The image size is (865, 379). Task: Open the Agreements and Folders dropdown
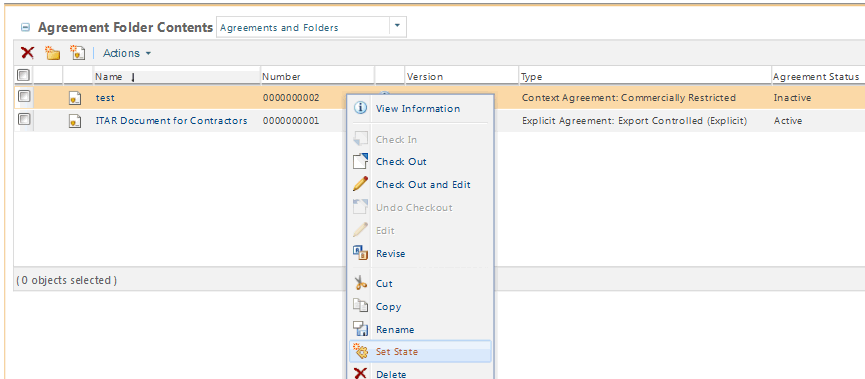tap(398, 27)
